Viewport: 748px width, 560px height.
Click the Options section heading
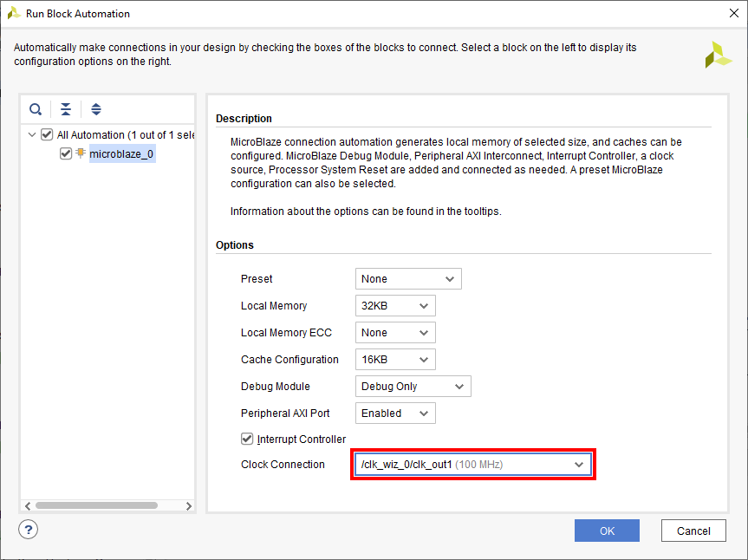[235, 244]
